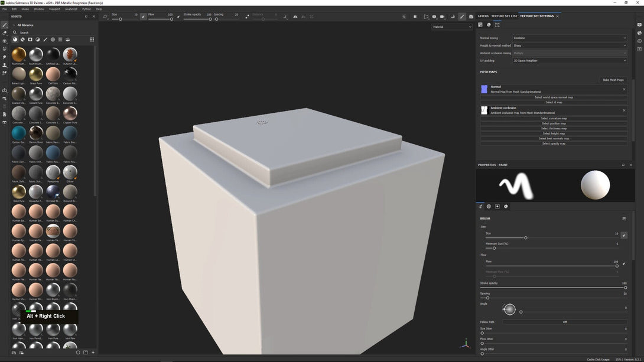Filter assets by smart materials icon
Screen dimensions: 644x362
(22, 40)
